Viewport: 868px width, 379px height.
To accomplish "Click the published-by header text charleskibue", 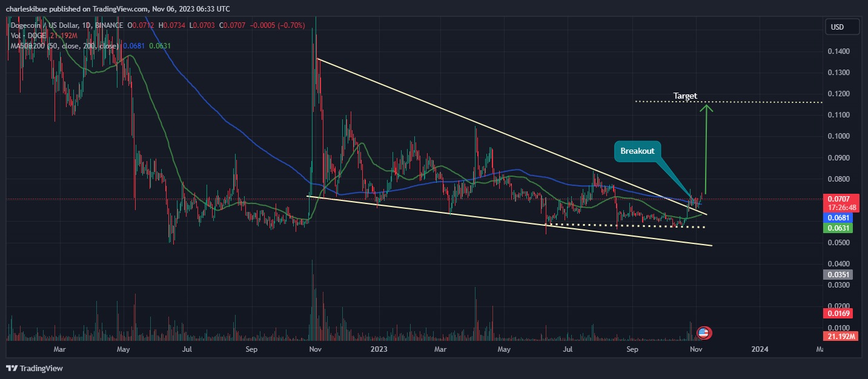I will pyautogui.click(x=28, y=10).
